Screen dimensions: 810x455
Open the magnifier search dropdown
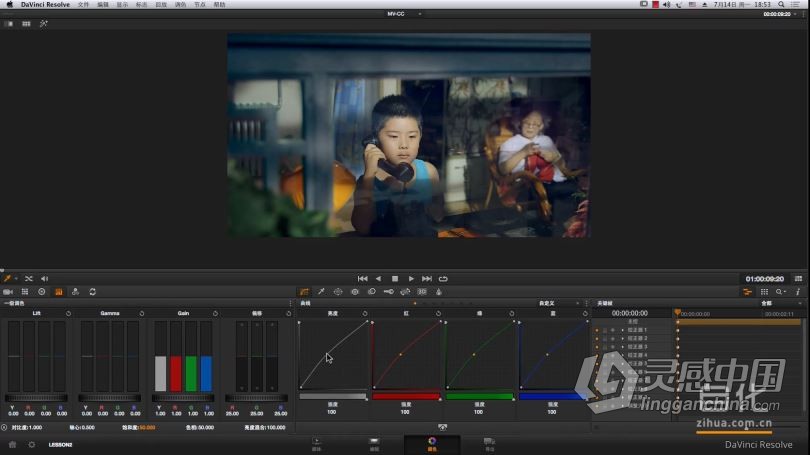pos(781,292)
